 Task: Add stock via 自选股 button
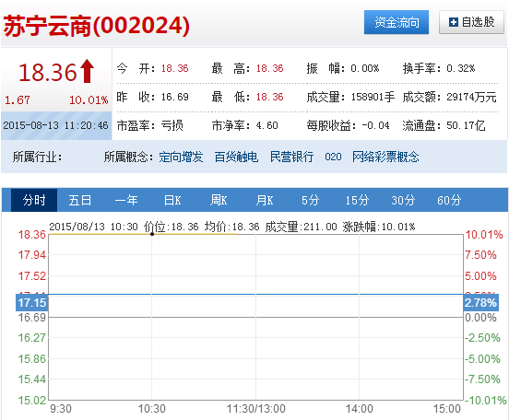[x=471, y=22]
